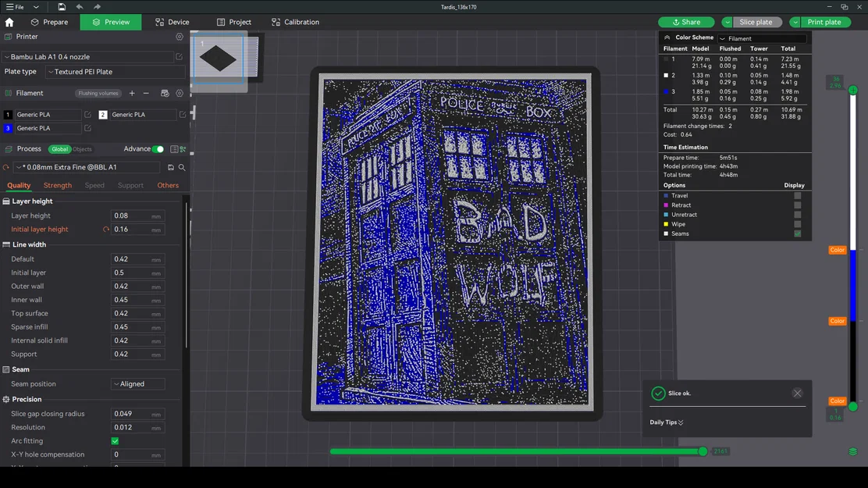868x488 pixels.
Task: Click the top orange Color marker
Action: click(837, 250)
